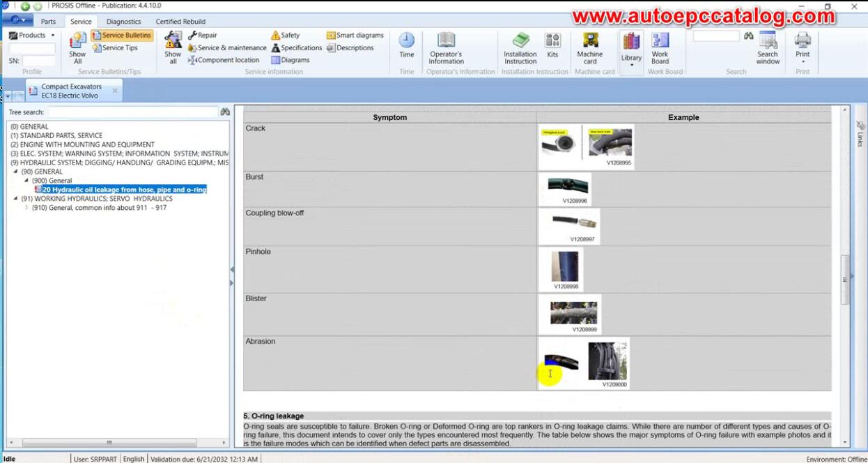Toggle the Service Bulletins filter
Image resolution: width=868 pixels, height=463 pixels.
(x=121, y=36)
